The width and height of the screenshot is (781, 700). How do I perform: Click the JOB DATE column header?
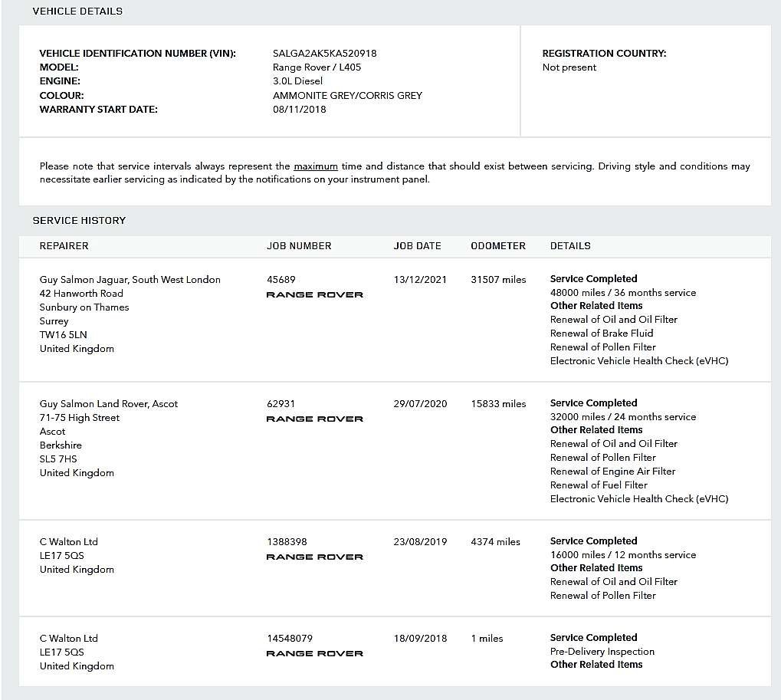pyautogui.click(x=418, y=245)
